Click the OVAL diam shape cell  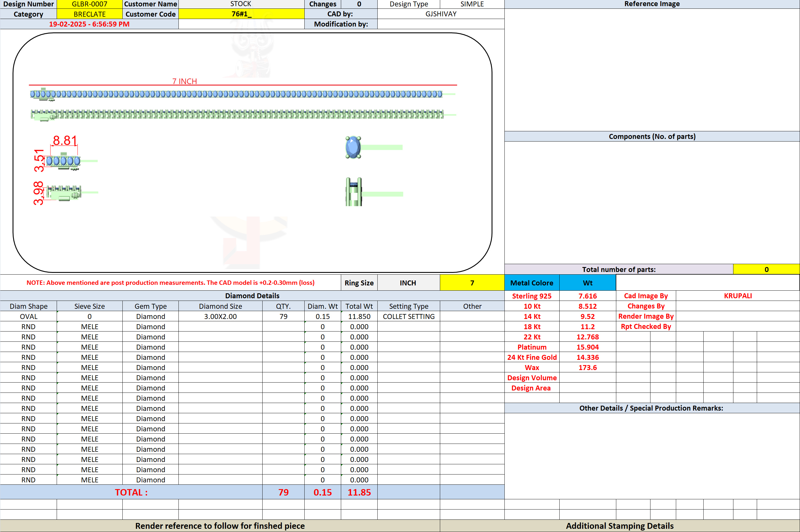coord(29,316)
